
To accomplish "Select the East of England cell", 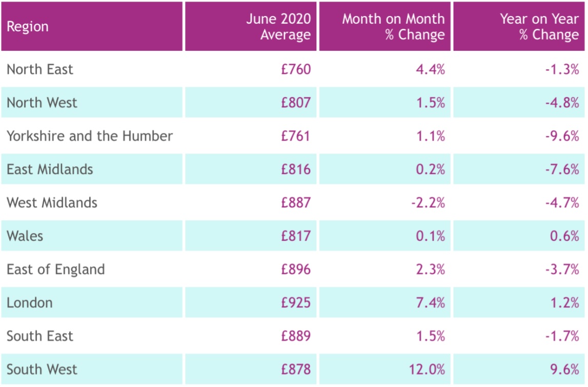I will coord(55,269).
